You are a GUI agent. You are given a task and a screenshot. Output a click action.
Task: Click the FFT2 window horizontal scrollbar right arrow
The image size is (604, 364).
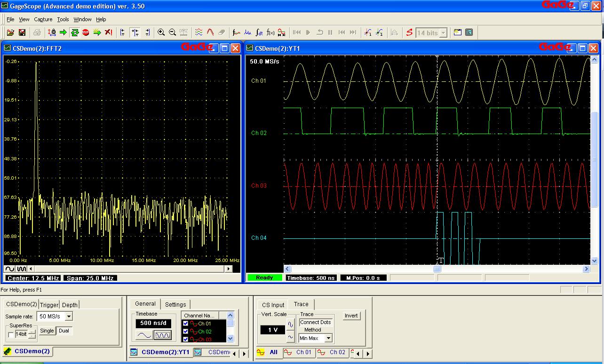229,269
